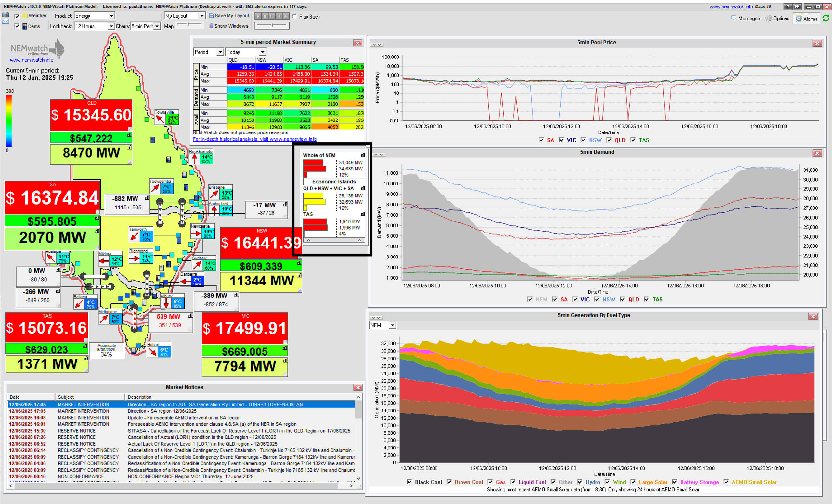Sort notices by Description column header
Viewport: 832px width, 504px height.
pyautogui.click(x=240, y=397)
